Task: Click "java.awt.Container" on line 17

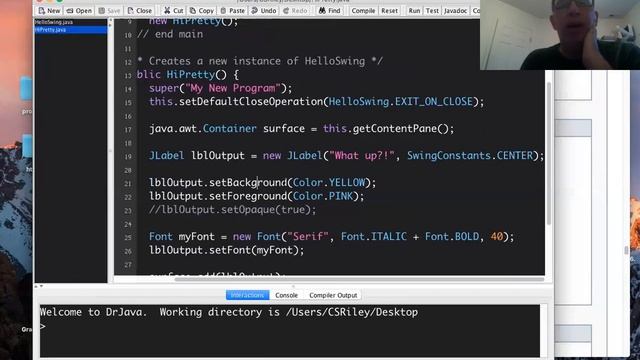Action: point(203,129)
